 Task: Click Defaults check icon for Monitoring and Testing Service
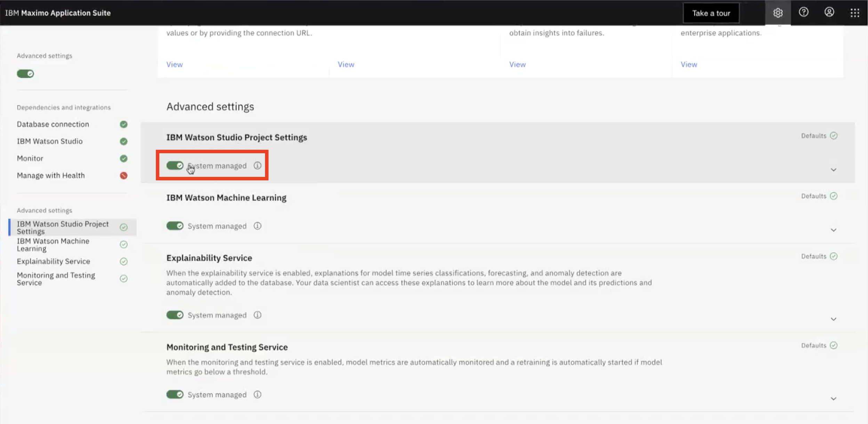coord(834,345)
